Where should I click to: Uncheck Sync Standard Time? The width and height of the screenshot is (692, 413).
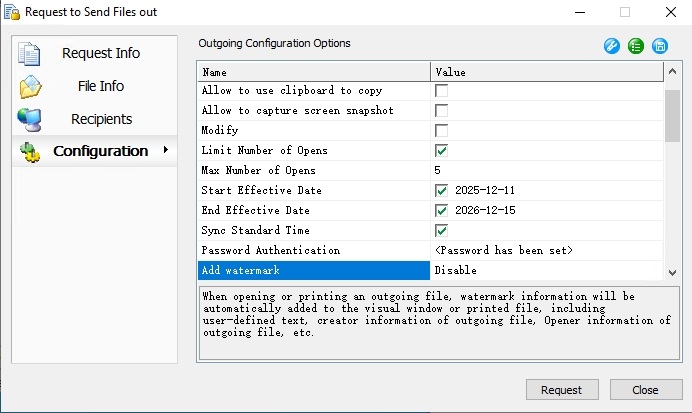click(x=441, y=230)
